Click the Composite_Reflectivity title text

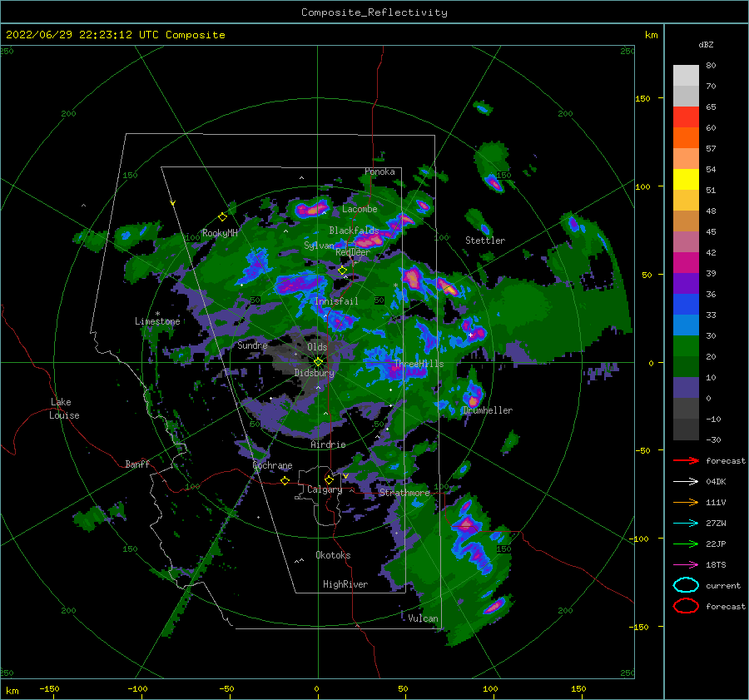pyautogui.click(x=374, y=12)
